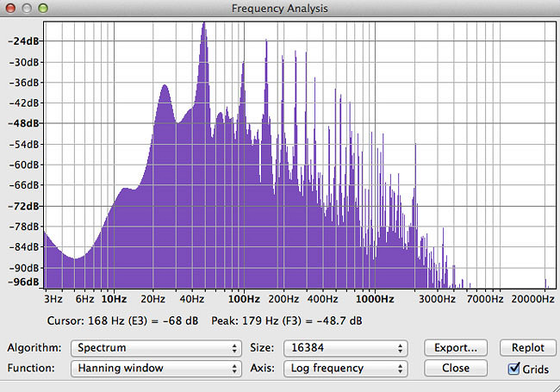Click the Function: label
The width and height of the screenshot is (560, 392).
click(31, 368)
